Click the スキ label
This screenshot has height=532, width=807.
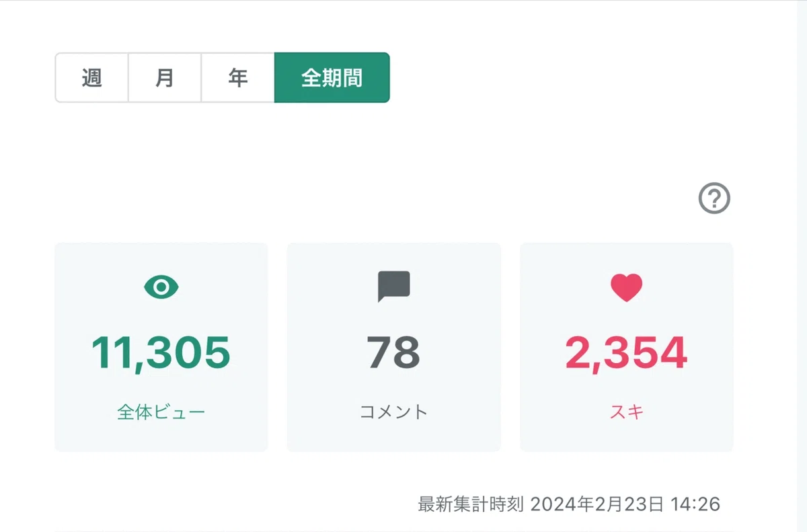click(x=627, y=412)
